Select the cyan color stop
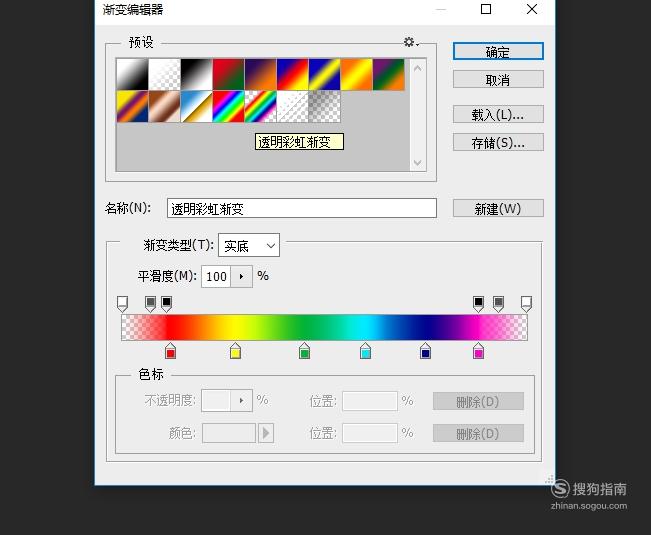651x535 pixels. click(x=365, y=351)
